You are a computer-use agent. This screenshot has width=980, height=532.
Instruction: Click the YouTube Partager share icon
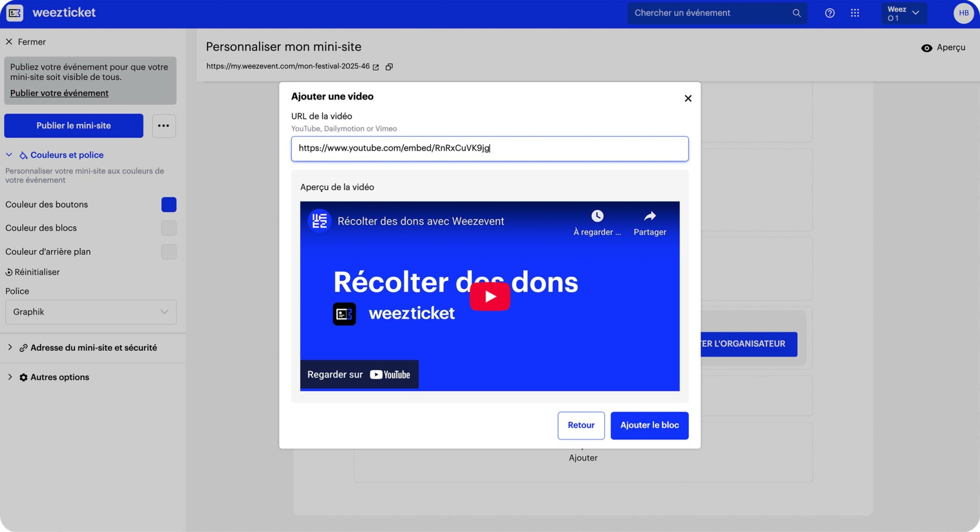[x=650, y=216]
